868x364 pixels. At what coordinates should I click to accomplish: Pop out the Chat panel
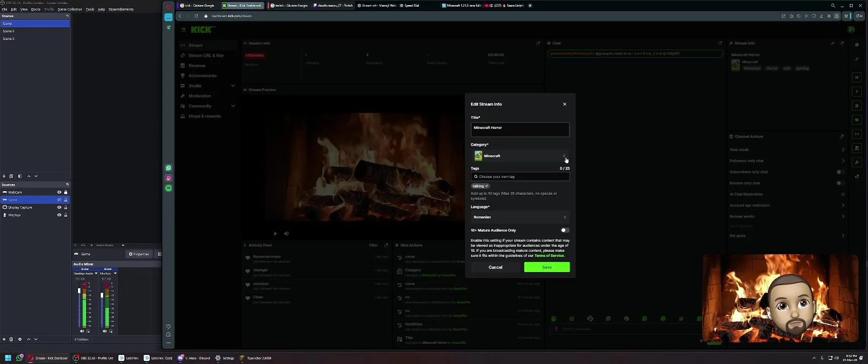pos(720,43)
